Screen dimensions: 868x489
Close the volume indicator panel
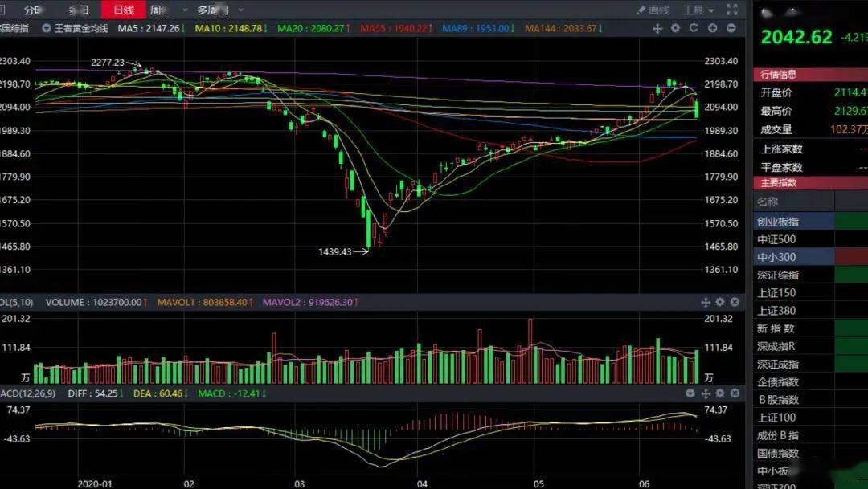735,302
